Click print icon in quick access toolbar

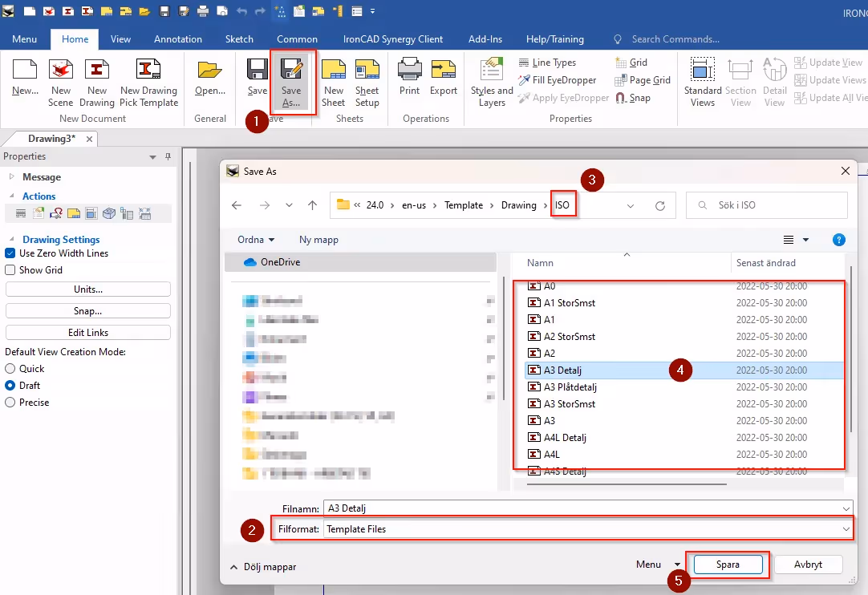click(x=203, y=11)
